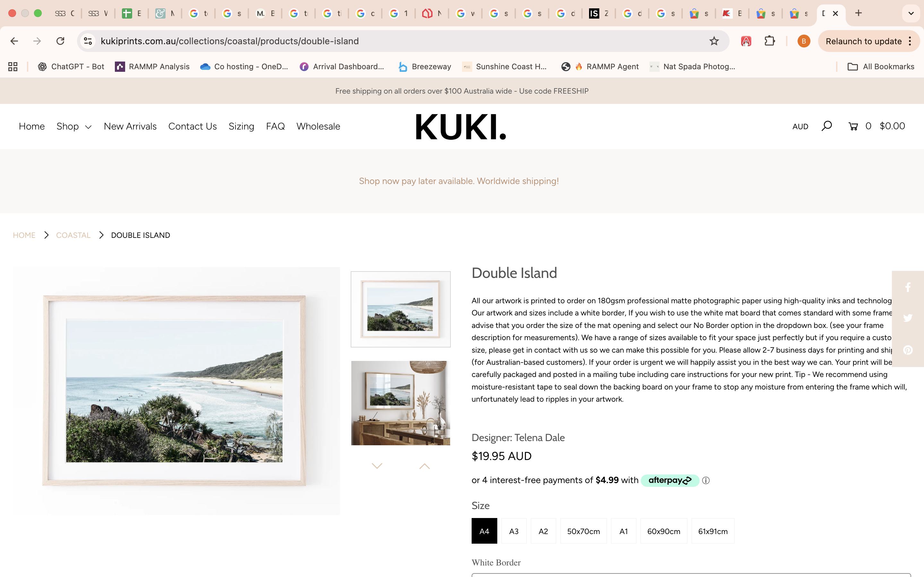Share product via Twitter icon
This screenshot has height=577, width=924.
[908, 318]
